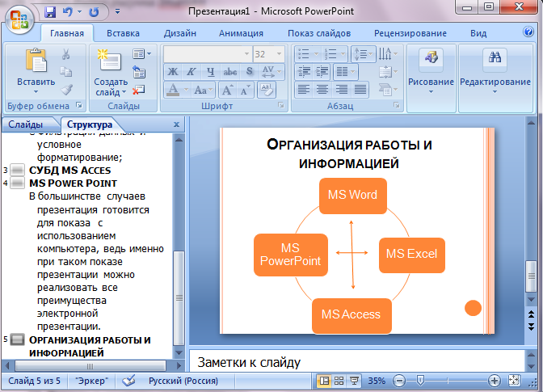
Task: Increase list indent level
Action: (x=322, y=72)
